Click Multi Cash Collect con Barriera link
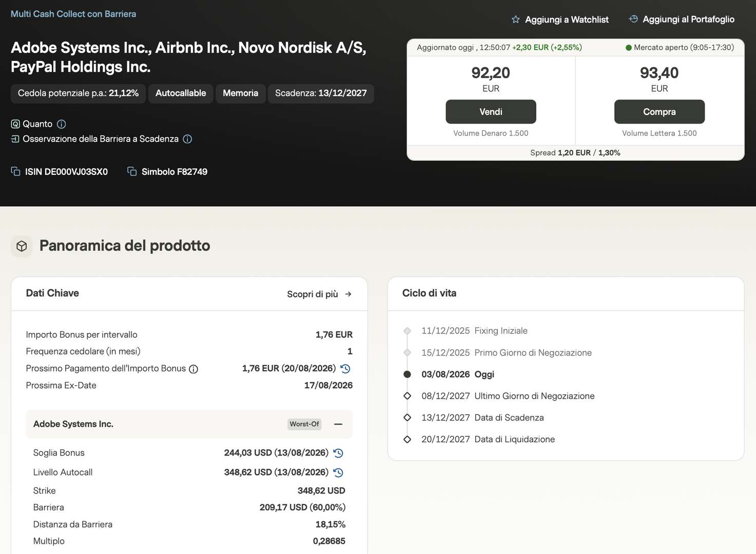Image resolution: width=756 pixels, height=554 pixels. pyautogui.click(x=73, y=14)
